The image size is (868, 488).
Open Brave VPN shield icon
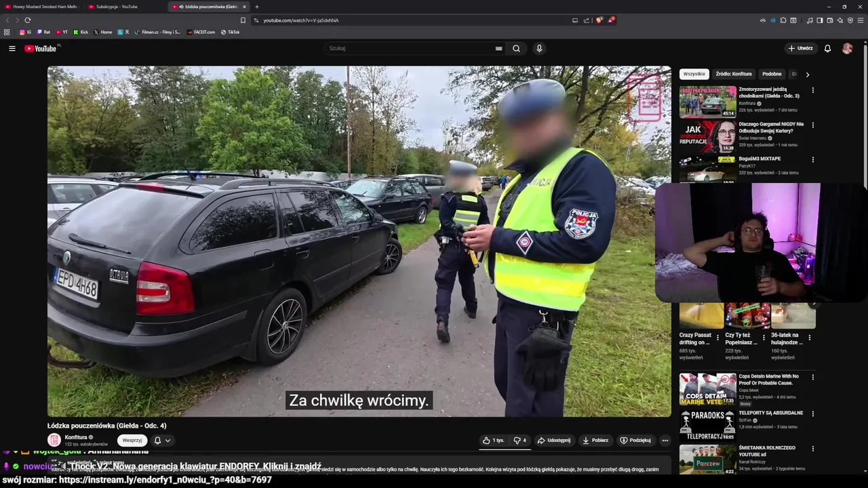[x=850, y=20]
